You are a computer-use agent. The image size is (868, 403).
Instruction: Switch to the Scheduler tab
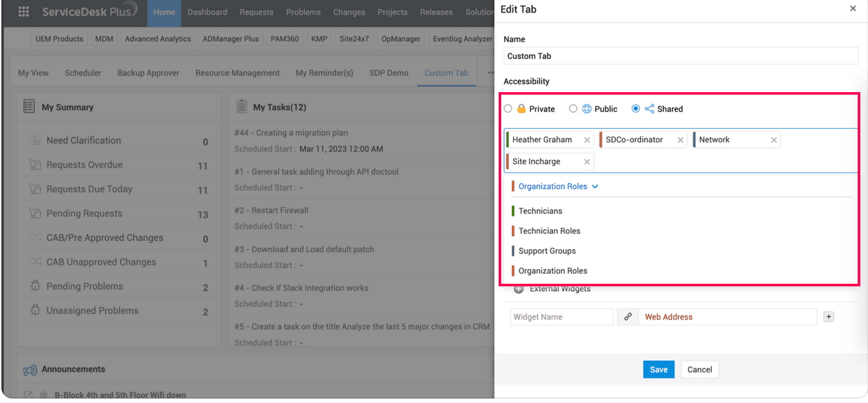tap(83, 73)
